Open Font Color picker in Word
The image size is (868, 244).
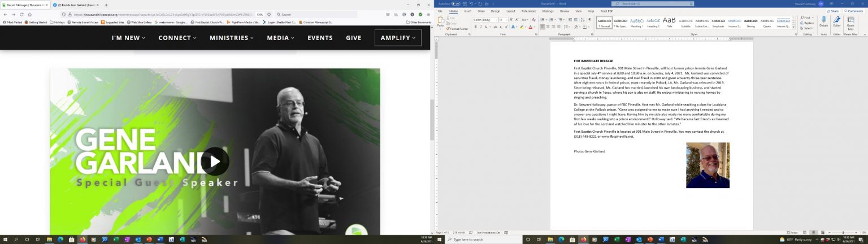tap(530, 27)
